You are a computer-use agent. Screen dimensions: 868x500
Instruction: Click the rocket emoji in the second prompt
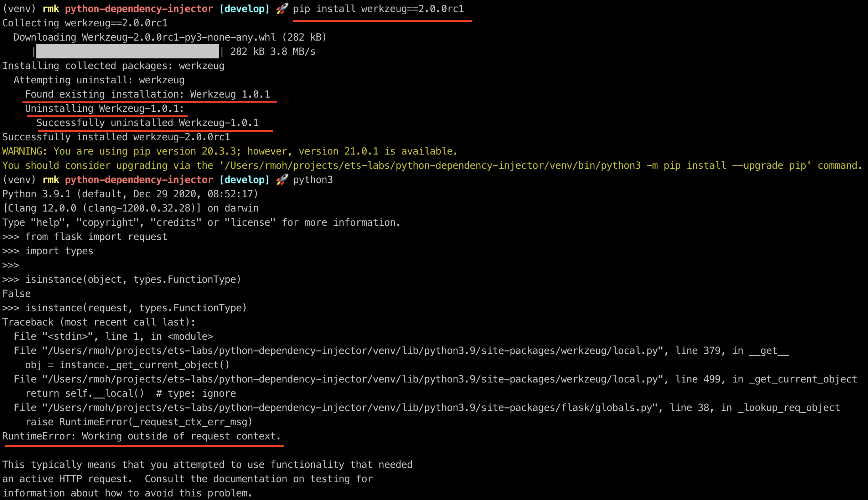(281, 180)
